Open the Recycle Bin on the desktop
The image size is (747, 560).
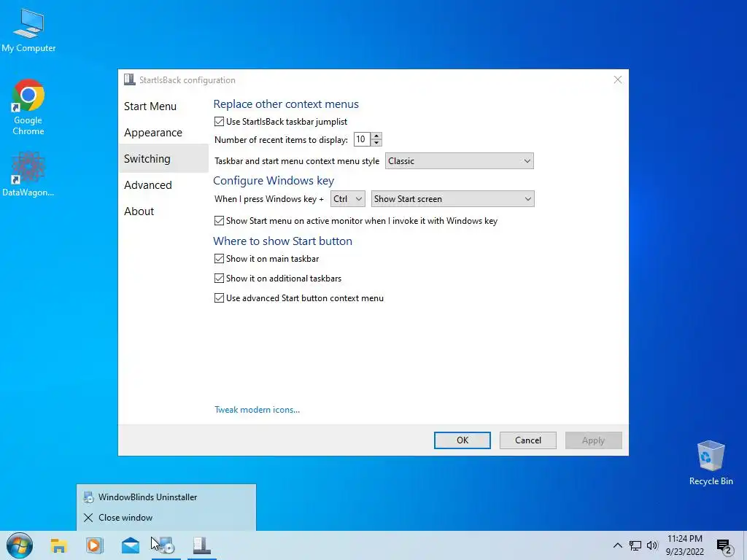(x=711, y=463)
